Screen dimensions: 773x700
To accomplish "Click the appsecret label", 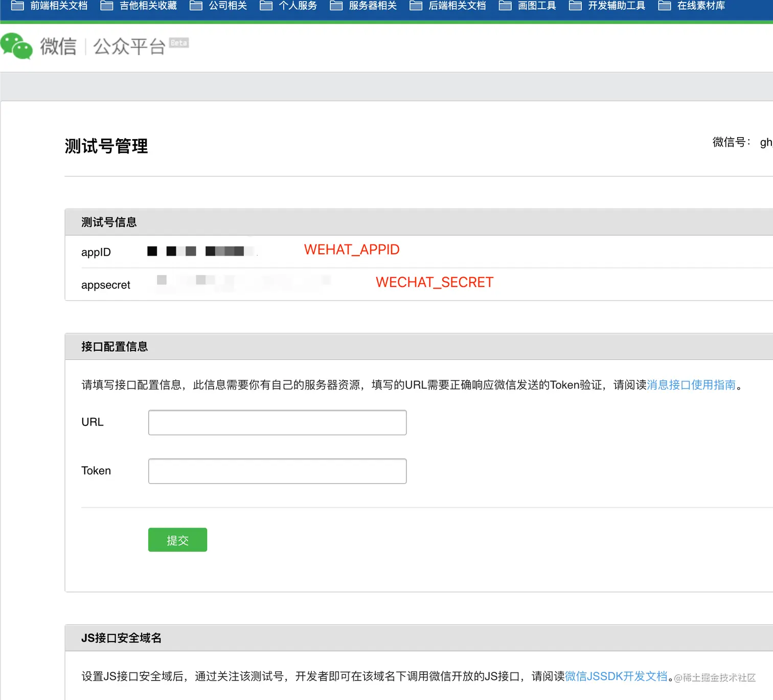I will [106, 285].
